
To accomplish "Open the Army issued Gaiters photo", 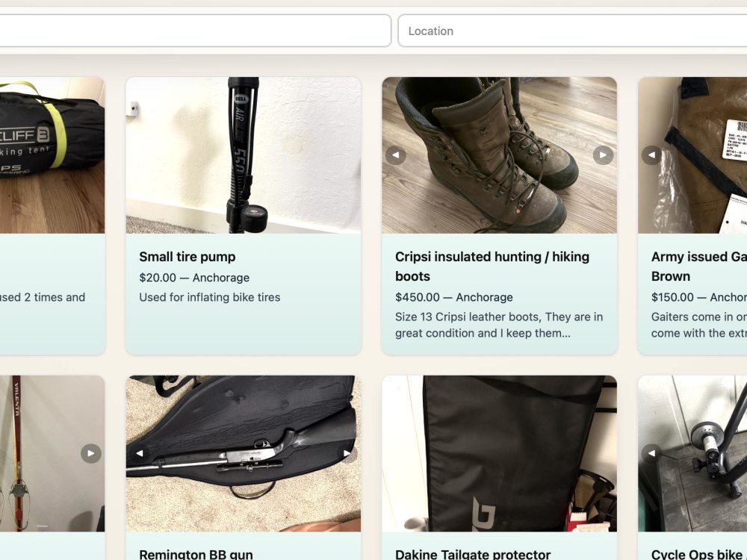I will coord(692,155).
